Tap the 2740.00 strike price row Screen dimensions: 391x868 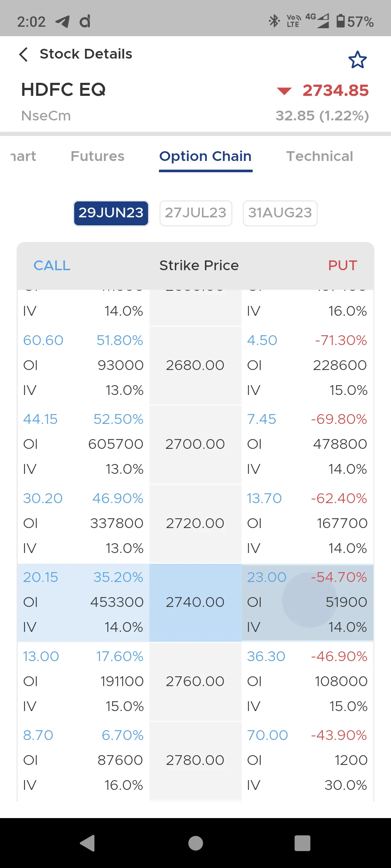click(x=195, y=602)
